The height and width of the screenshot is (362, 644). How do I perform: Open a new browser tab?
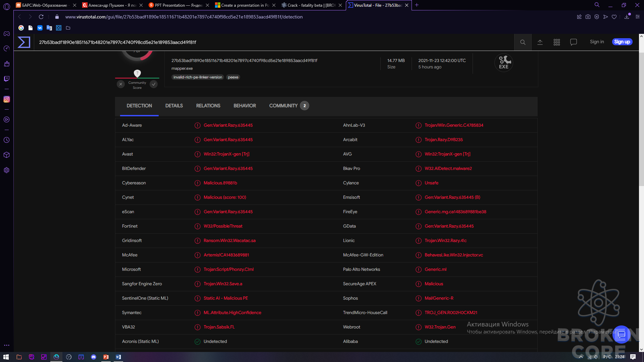click(417, 5)
